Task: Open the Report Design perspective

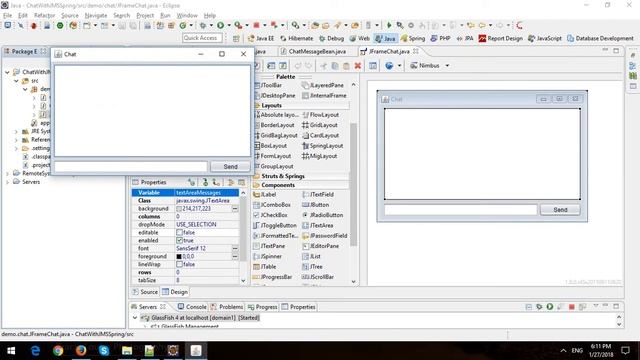Action: click(x=500, y=38)
